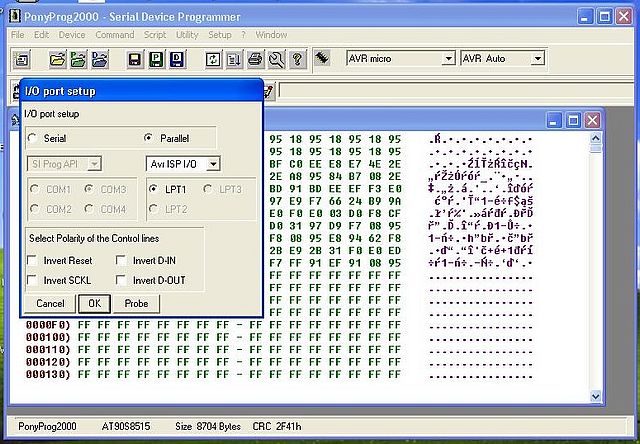Open Data (D) file folder icon
The image size is (640, 444).
pos(100,60)
